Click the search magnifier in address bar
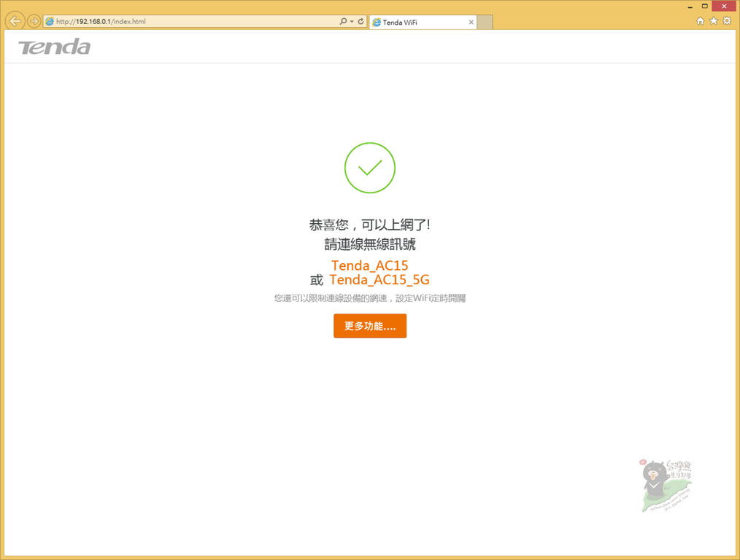This screenshot has width=740, height=560. (343, 21)
